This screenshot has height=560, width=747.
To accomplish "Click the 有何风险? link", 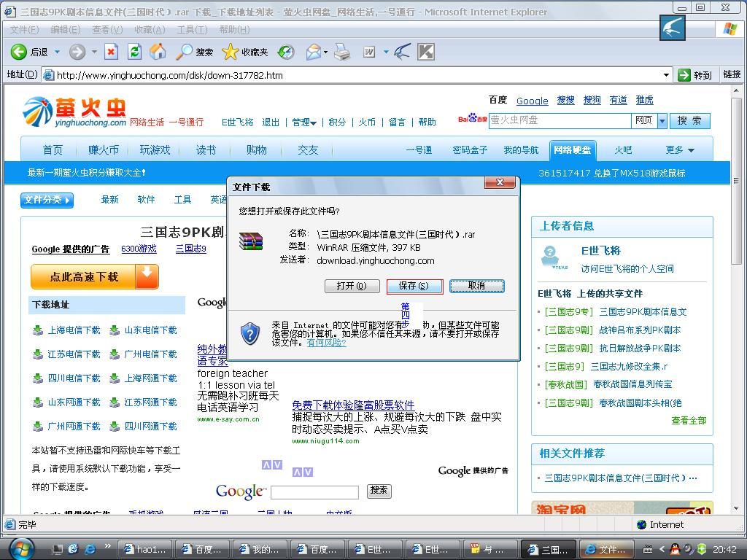I will pyautogui.click(x=326, y=343).
